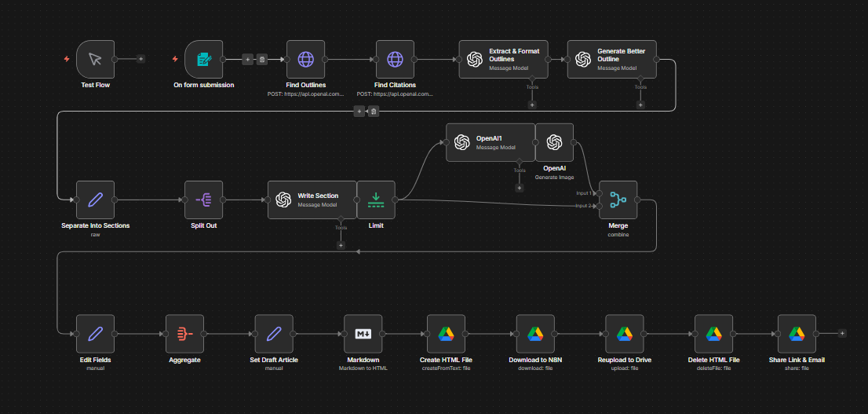868x414 pixels.
Task: Select the Test Flow trigger node
Action: pyautogui.click(x=95, y=59)
